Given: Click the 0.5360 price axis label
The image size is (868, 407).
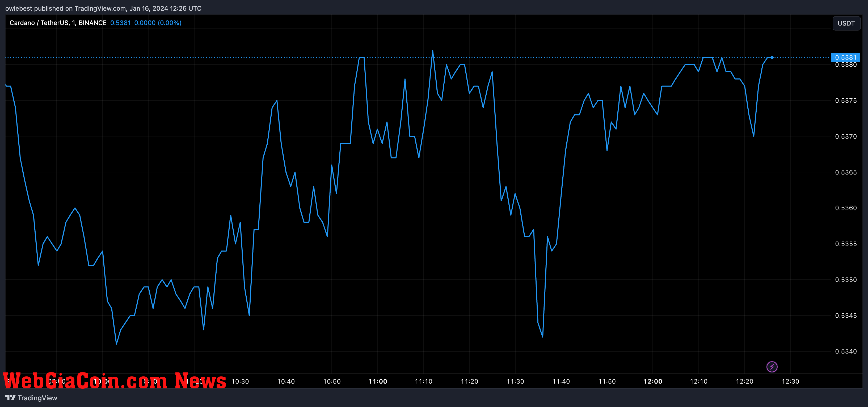Looking at the screenshot, I should coord(846,208).
